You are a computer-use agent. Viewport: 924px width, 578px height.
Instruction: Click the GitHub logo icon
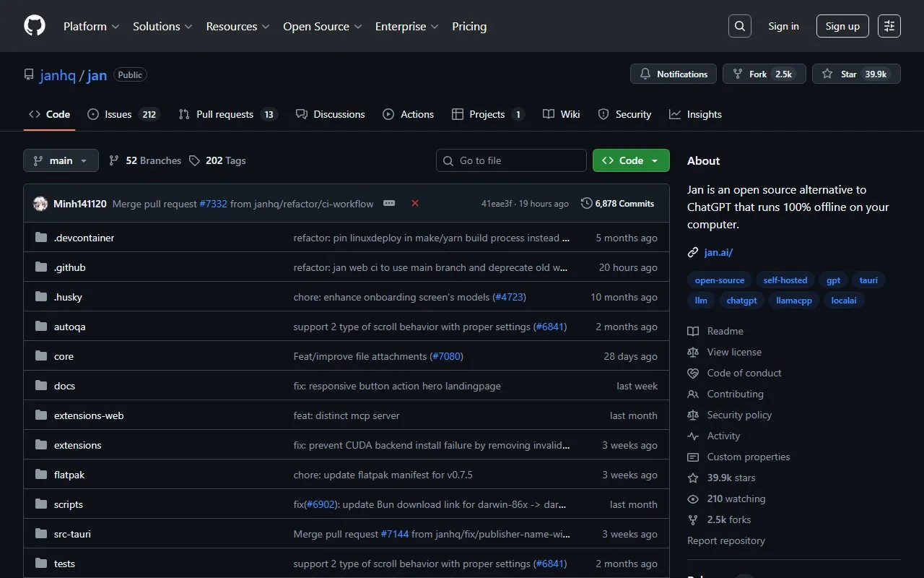click(35, 26)
